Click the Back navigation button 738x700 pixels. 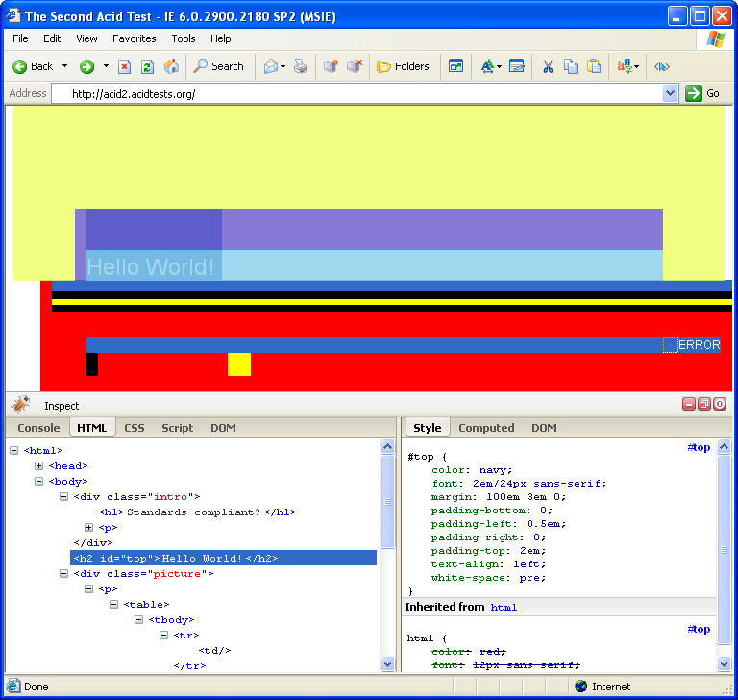(33, 66)
